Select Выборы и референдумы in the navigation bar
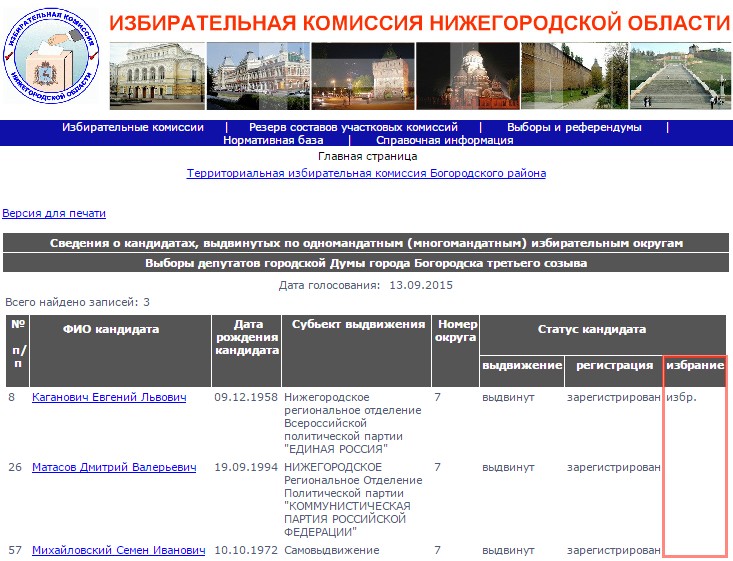 [x=574, y=127]
